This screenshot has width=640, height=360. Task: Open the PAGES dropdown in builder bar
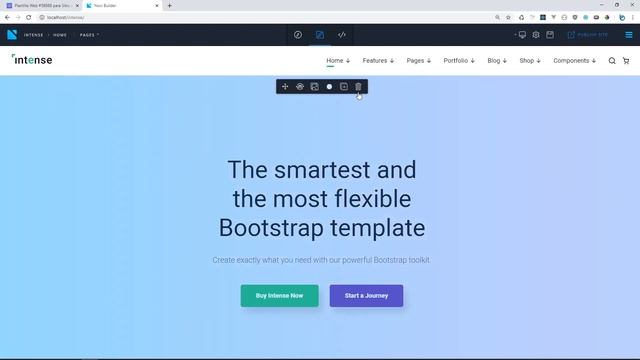(x=89, y=35)
